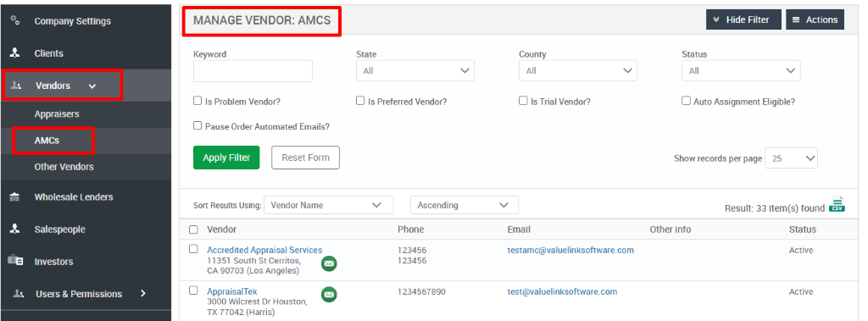Click envelope icon for AppraisalTek
Image resolution: width=868 pixels, height=321 pixels.
(330, 295)
